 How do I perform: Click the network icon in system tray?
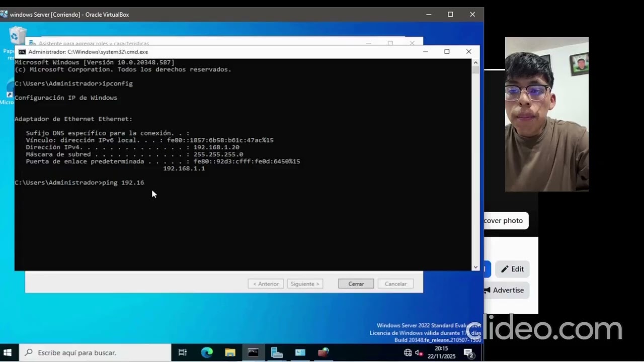(408, 353)
